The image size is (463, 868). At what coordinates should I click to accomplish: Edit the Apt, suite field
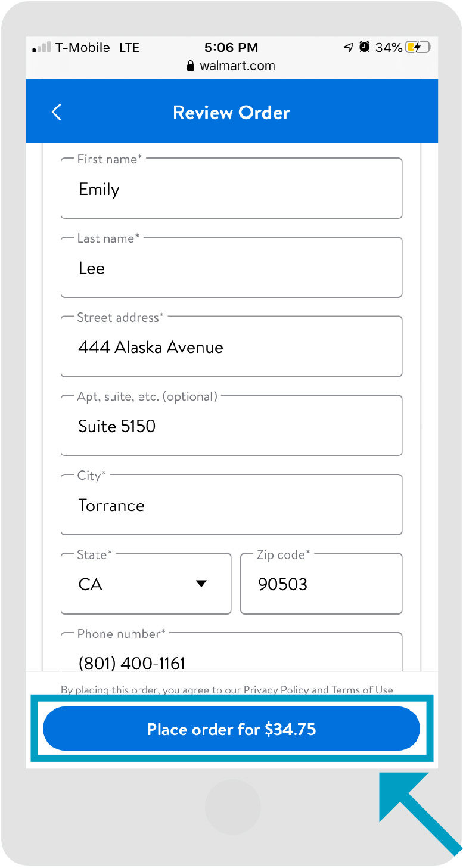coord(231,425)
